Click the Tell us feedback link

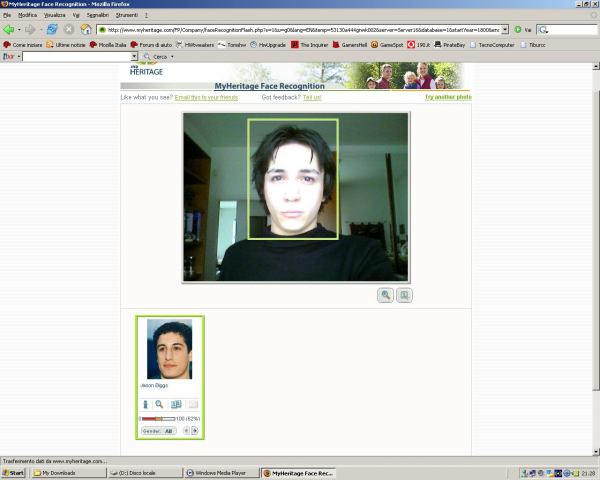(x=312, y=97)
